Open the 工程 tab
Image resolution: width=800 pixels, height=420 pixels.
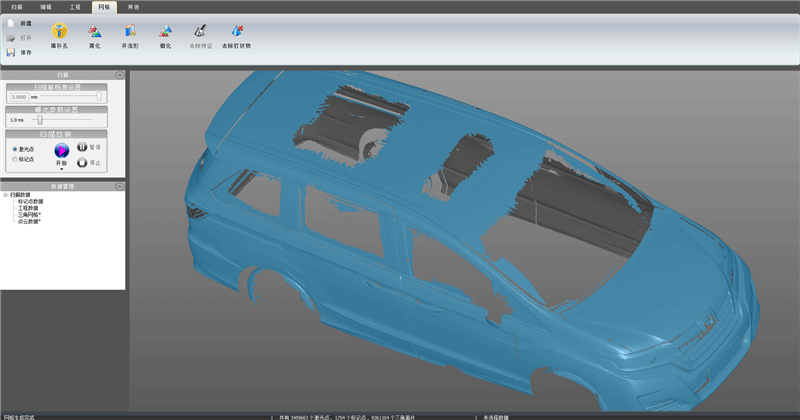tap(74, 6)
